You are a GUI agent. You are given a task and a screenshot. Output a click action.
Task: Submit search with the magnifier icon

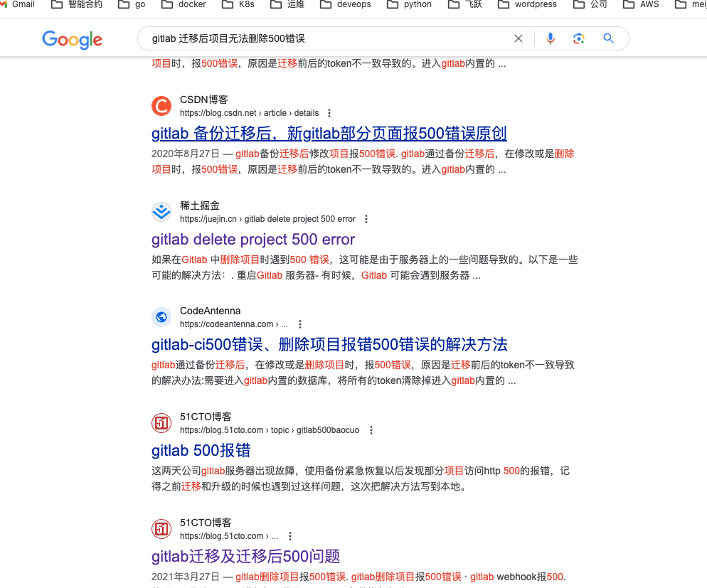pyautogui.click(x=608, y=38)
